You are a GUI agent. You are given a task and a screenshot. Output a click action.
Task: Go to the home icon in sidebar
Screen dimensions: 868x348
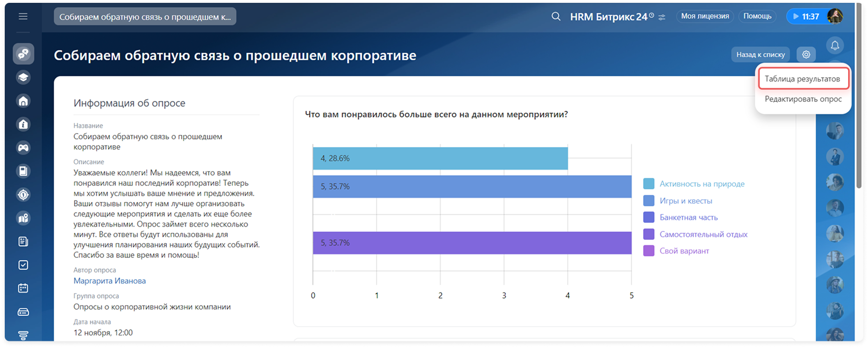point(23,101)
